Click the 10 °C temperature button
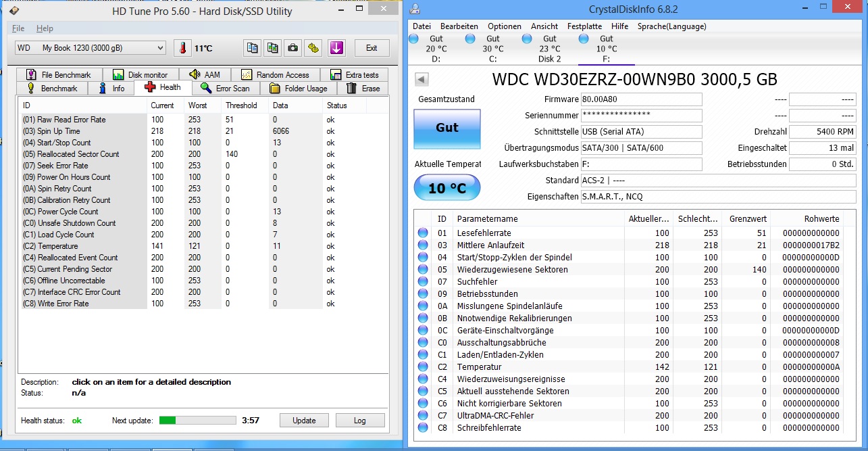This screenshot has width=868, height=451. click(x=447, y=188)
